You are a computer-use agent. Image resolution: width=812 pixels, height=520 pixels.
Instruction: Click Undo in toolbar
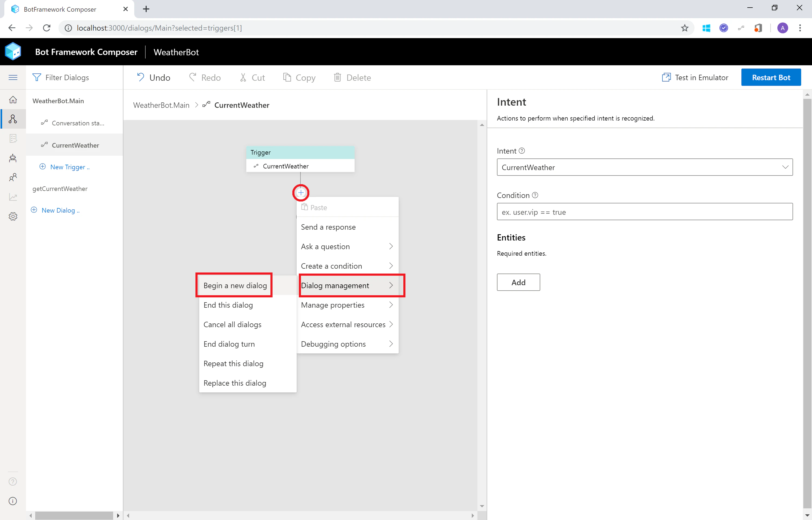pos(153,78)
